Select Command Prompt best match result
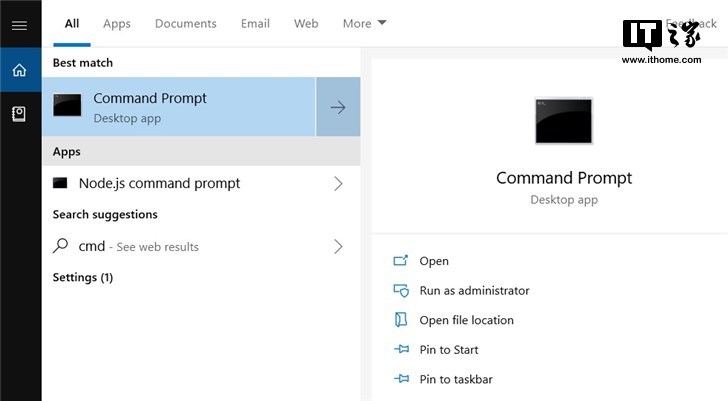728x401 pixels. point(179,107)
